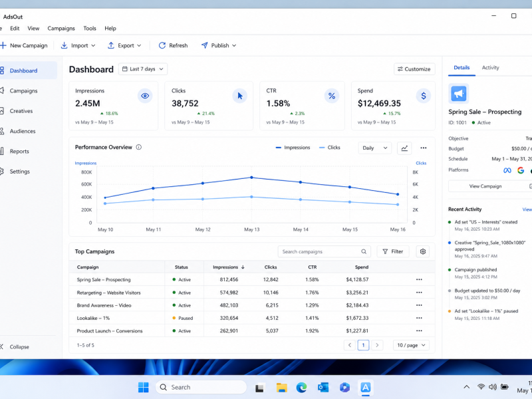Click the Clicks cursor icon
Image resolution: width=532 pixels, height=399 pixels.
[240, 96]
